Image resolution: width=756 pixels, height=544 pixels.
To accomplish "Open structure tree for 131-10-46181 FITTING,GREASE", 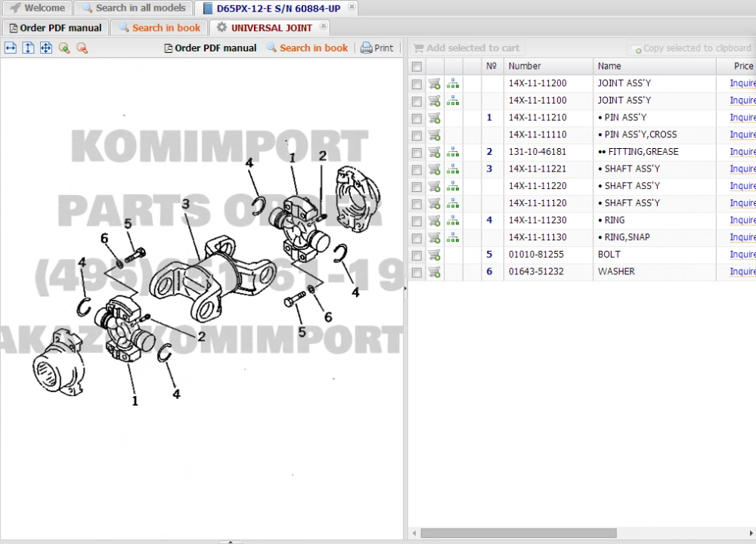I will (453, 152).
